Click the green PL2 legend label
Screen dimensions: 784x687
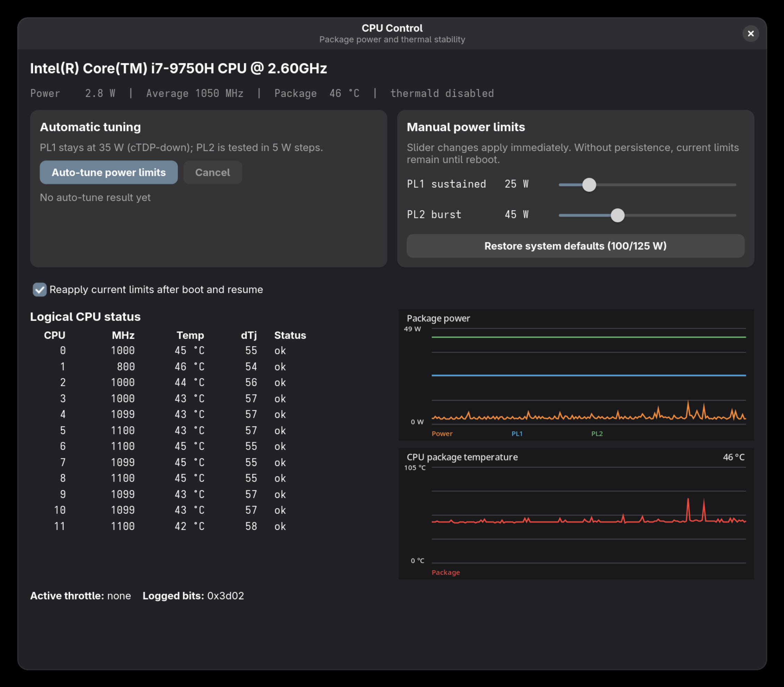tap(597, 434)
